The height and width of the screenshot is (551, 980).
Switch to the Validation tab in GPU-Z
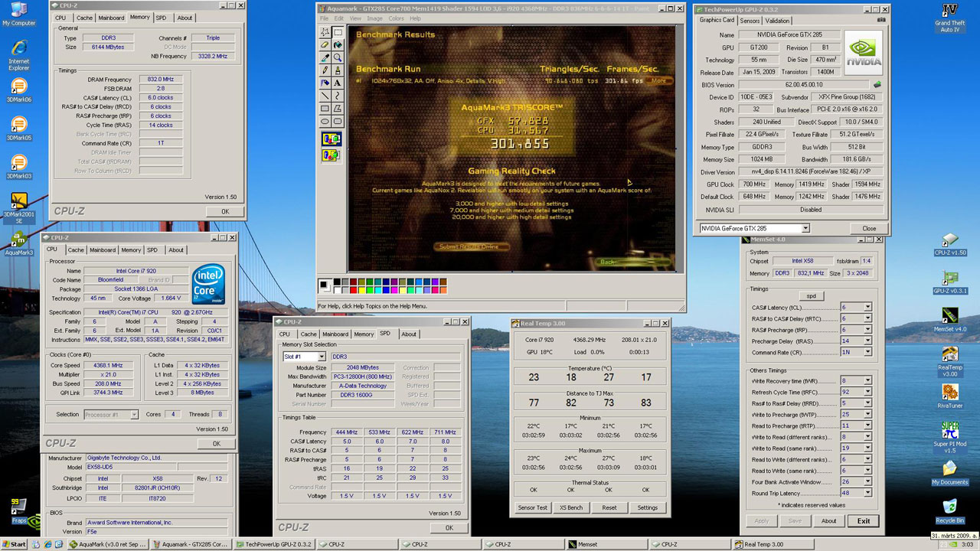(777, 21)
